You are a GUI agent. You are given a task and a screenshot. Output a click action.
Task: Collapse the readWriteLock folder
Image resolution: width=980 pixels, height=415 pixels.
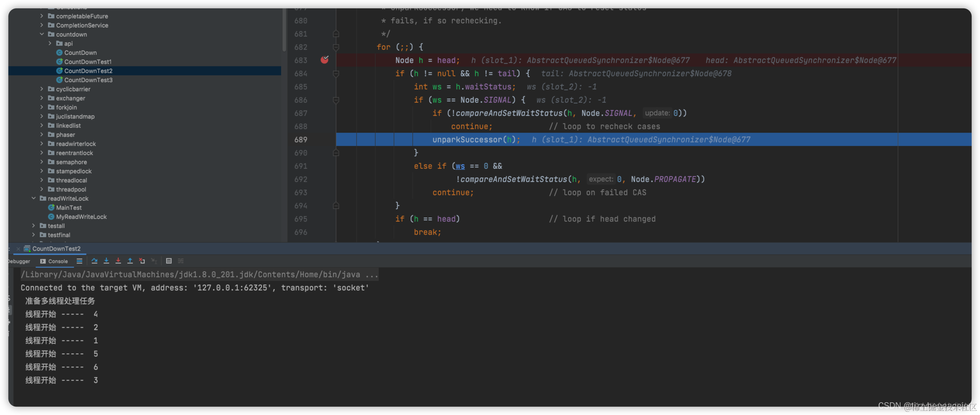(33, 198)
